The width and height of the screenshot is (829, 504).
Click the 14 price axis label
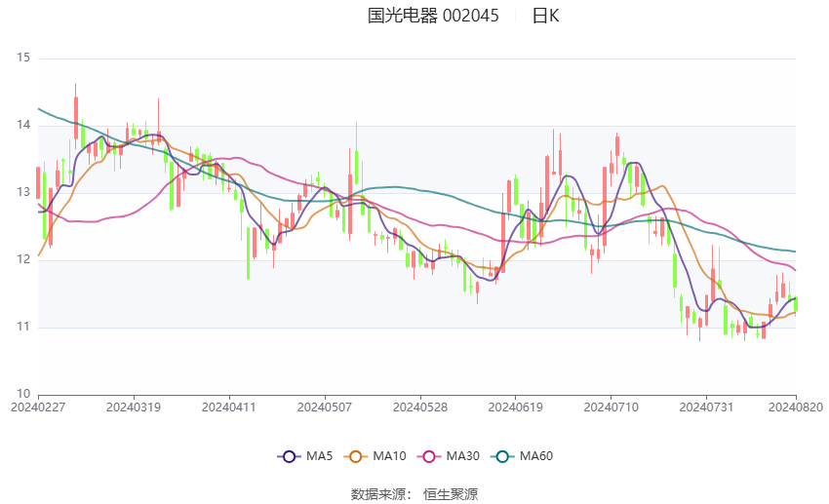23,125
